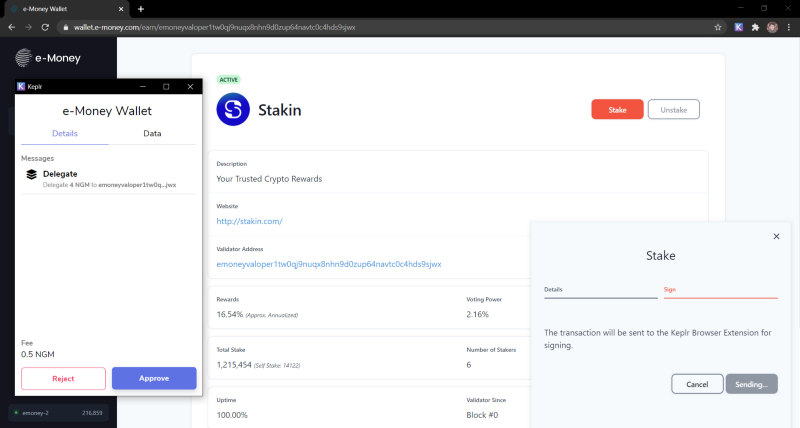Switch to Details tab in Keplr
Viewport: 800px width, 428px height.
65,134
